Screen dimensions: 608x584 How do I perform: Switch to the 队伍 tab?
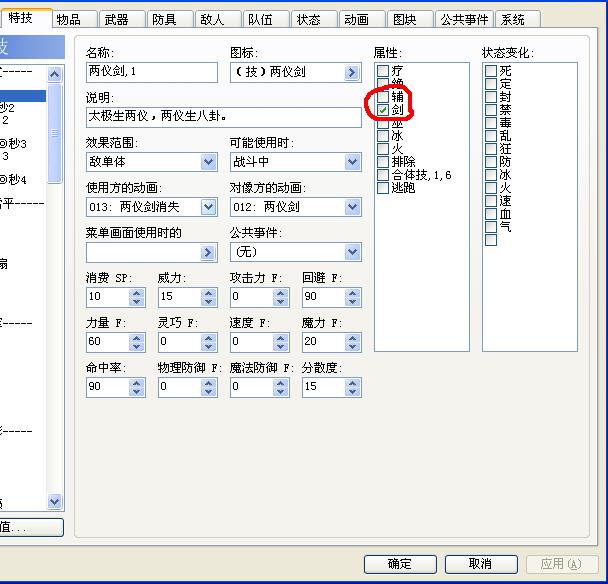pyautogui.click(x=266, y=19)
